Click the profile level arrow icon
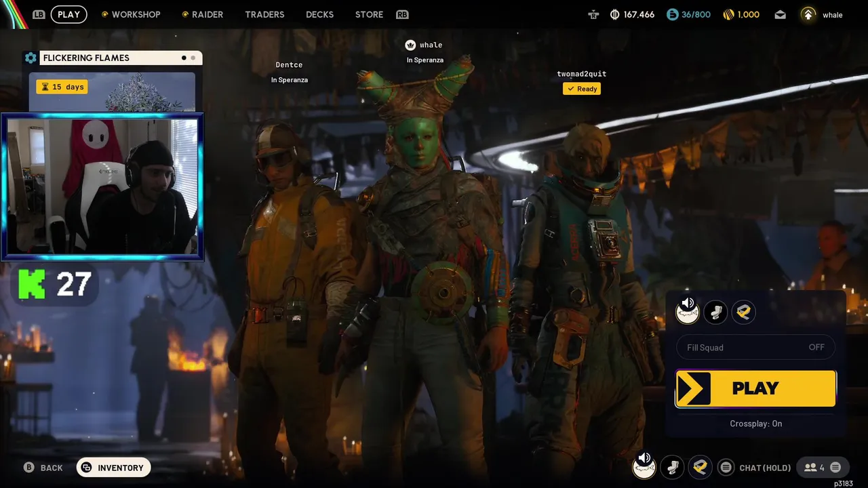Image resolution: width=868 pixels, height=488 pixels. click(x=808, y=14)
